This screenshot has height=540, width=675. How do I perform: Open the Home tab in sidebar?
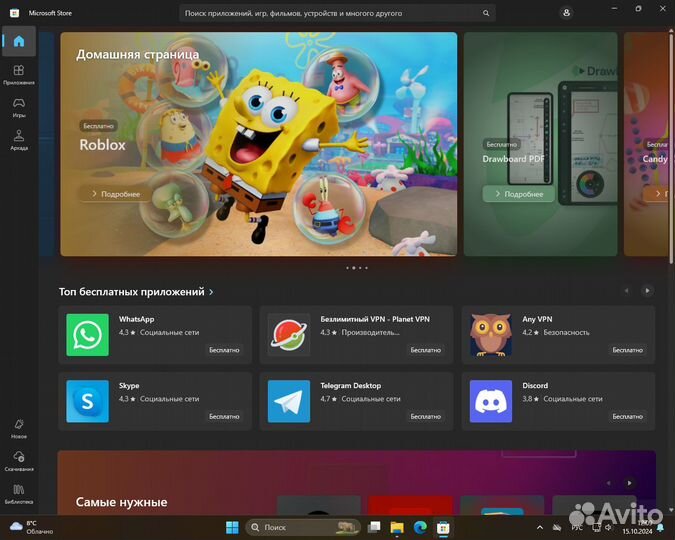click(19, 41)
